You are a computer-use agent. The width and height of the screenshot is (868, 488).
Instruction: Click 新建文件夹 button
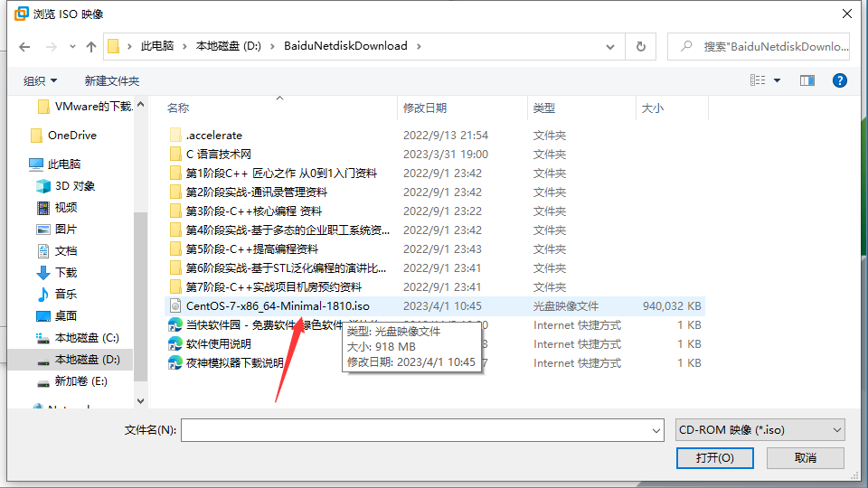click(x=112, y=80)
